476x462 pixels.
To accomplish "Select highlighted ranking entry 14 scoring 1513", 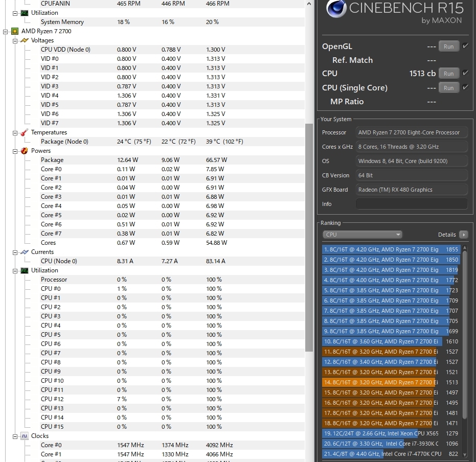I will tap(391, 382).
